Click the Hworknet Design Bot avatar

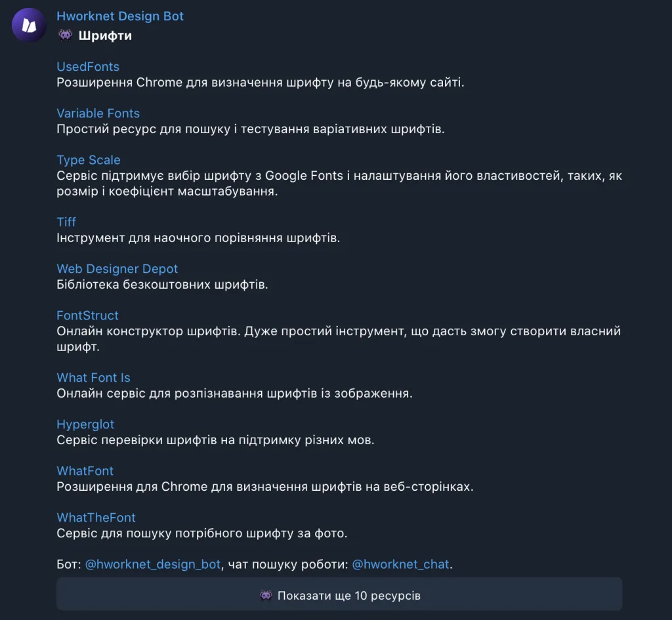click(x=29, y=26)
